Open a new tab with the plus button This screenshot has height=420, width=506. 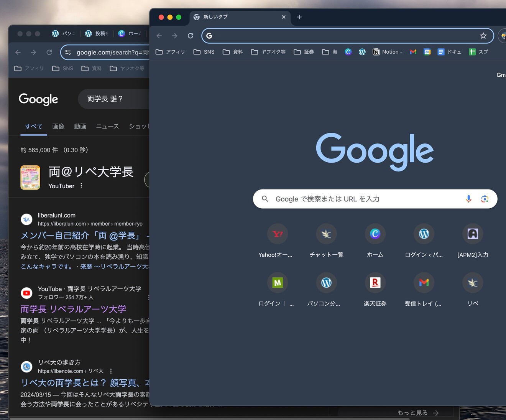(x=299, y=17)
